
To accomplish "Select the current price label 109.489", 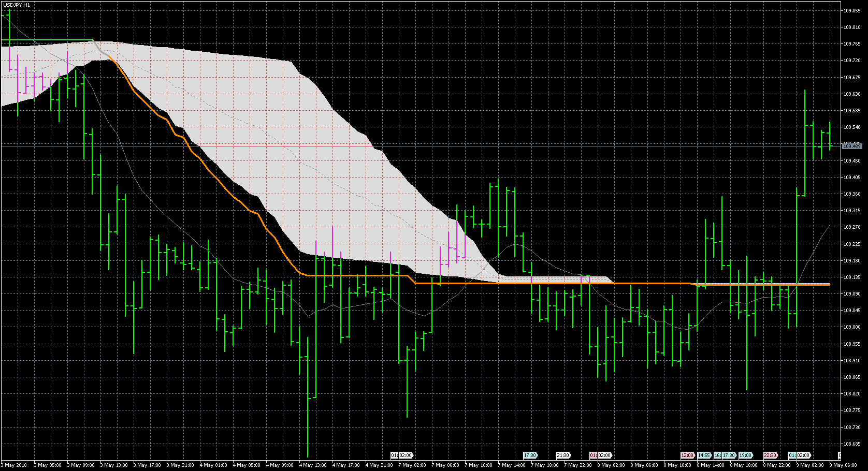I will pos(852,146).
